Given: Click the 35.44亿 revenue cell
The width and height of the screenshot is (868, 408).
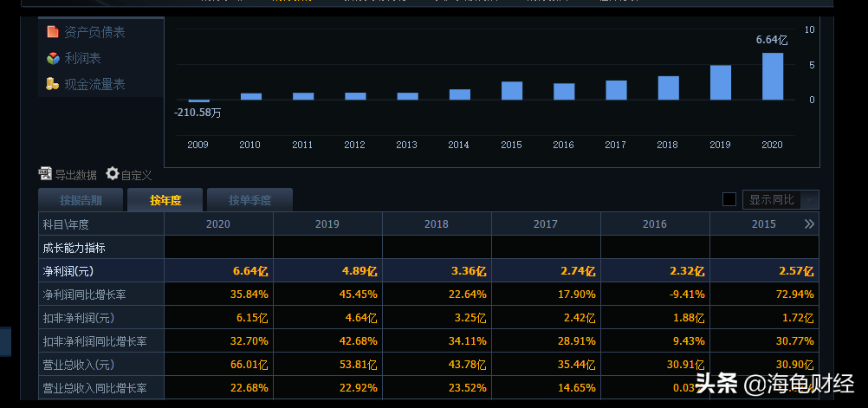Looking at the screenshot, I should pos(545,365).
